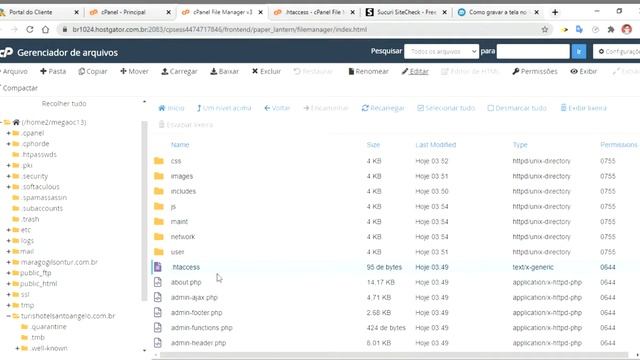Go to Início home directory
The height and width of the screenshot is (360, 640).
coord(171,108)
